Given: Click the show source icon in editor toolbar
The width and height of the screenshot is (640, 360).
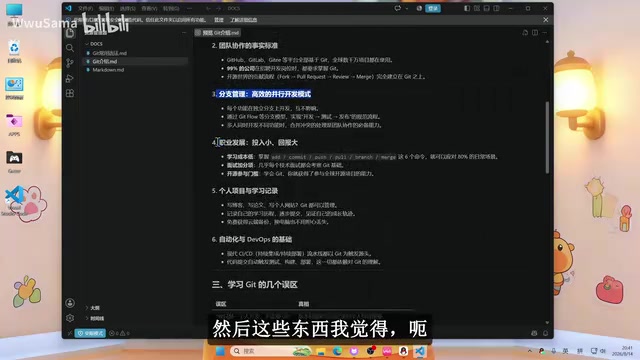Looking at the screenshot, I should tap(525, 33).
